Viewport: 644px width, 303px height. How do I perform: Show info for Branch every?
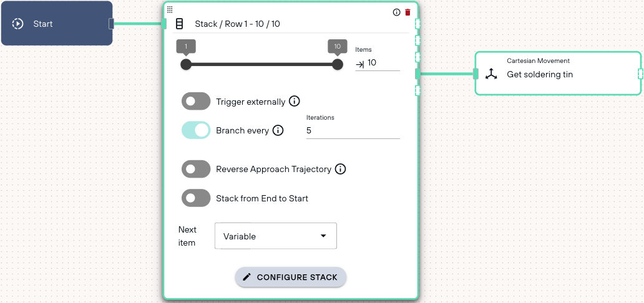click(x=278, y=130)
